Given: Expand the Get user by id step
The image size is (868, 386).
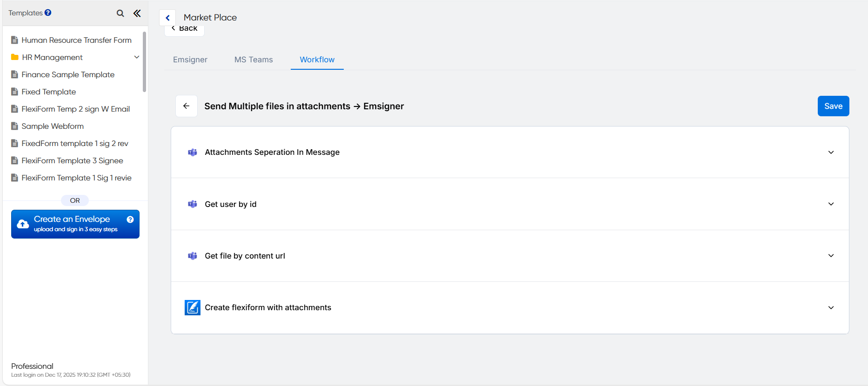Looking at the screenshot, I should coord(831,204).
